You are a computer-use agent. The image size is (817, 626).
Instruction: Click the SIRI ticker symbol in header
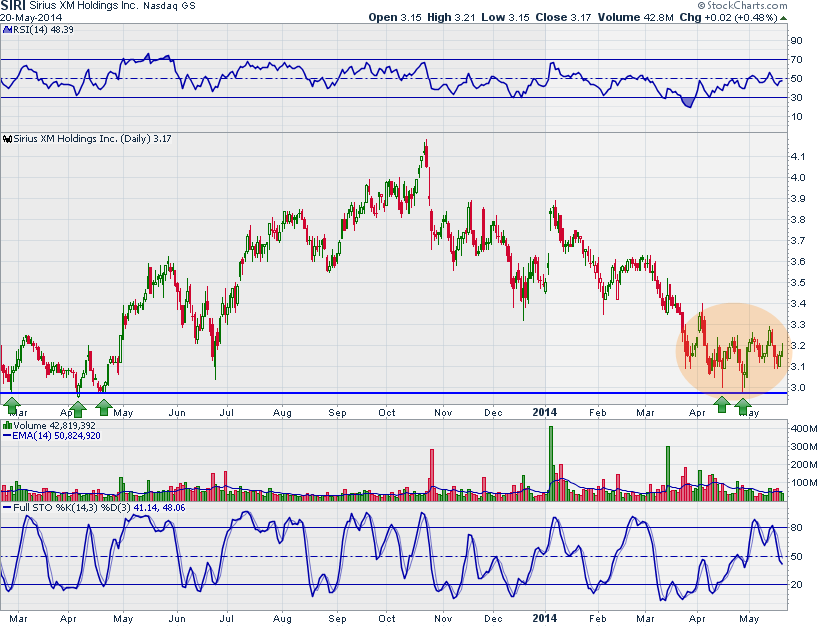[x=13, y=6]
